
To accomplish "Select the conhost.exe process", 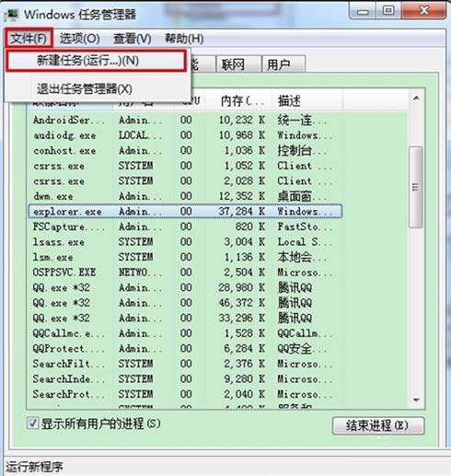I will 185,150.
